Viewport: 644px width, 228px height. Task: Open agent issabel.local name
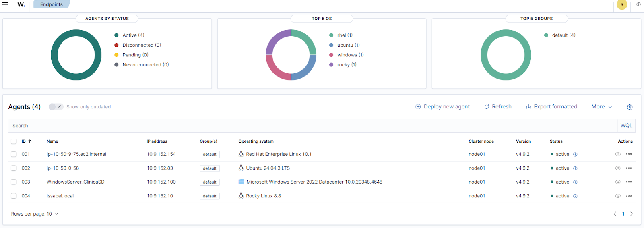60,196
